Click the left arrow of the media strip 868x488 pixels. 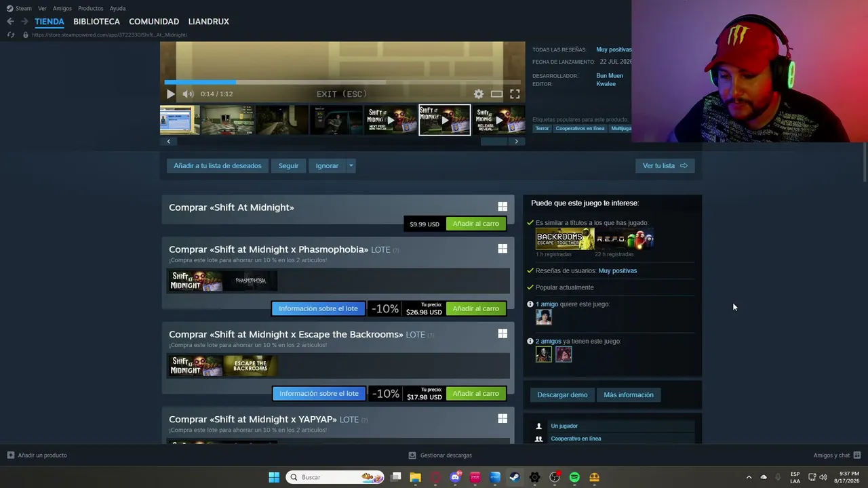[x=169, y=141]
